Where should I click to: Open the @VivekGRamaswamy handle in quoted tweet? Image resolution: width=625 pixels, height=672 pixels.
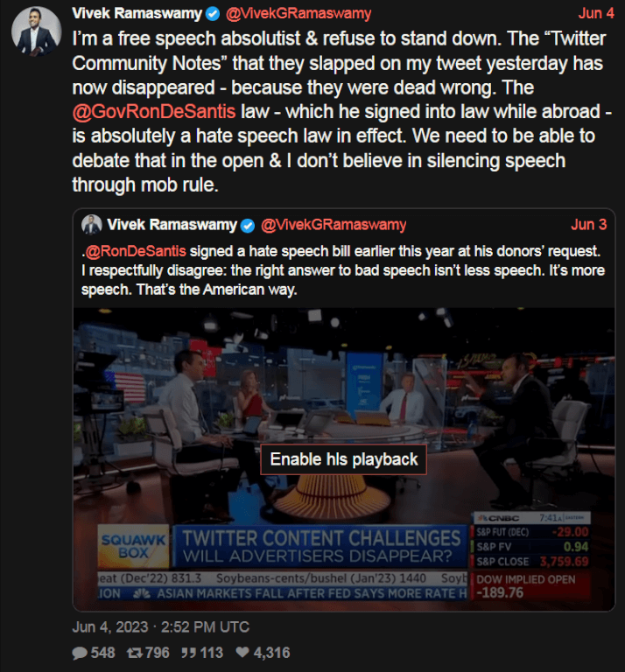click(x=334, y=225)
